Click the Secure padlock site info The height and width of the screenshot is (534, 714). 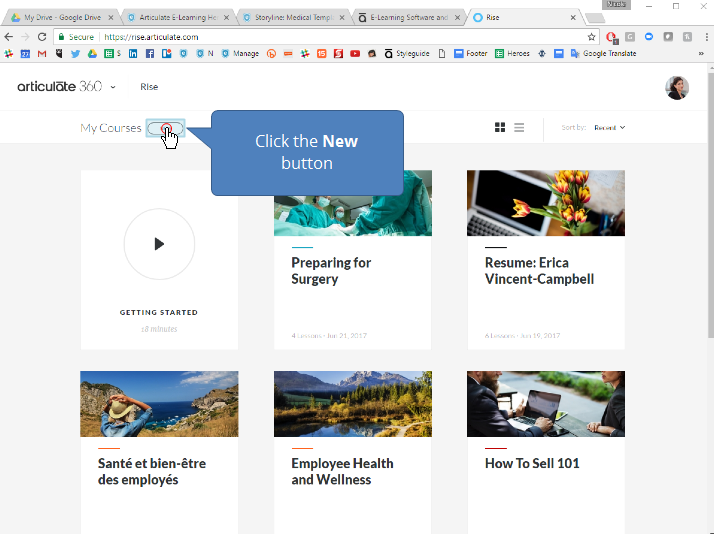click(76, 37)
